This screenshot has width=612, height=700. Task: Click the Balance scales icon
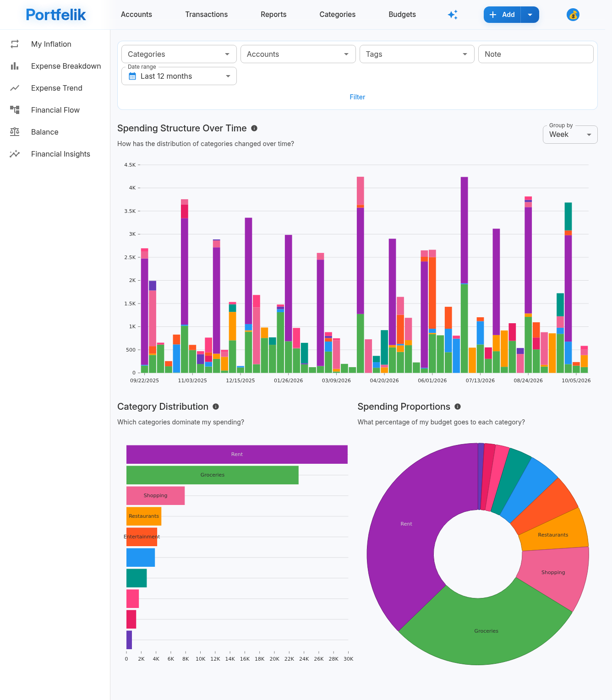15,132
